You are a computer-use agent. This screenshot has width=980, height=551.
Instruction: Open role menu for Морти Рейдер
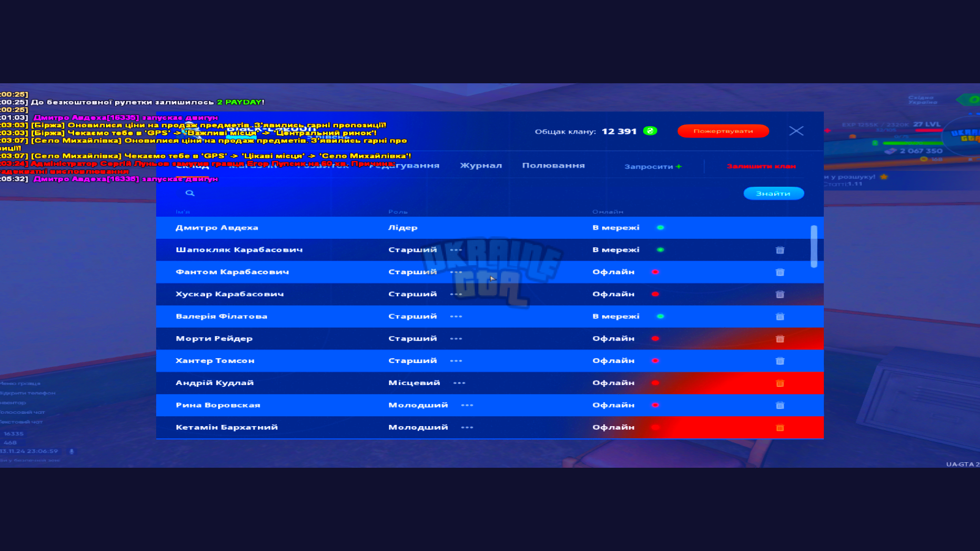456,339
